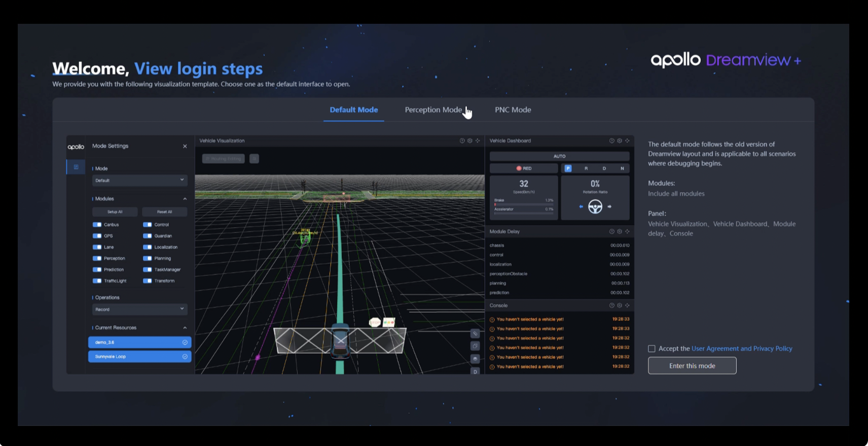Open Console panel help icon
This screenshot has width=868, height=446.
[x=611, y=305]
